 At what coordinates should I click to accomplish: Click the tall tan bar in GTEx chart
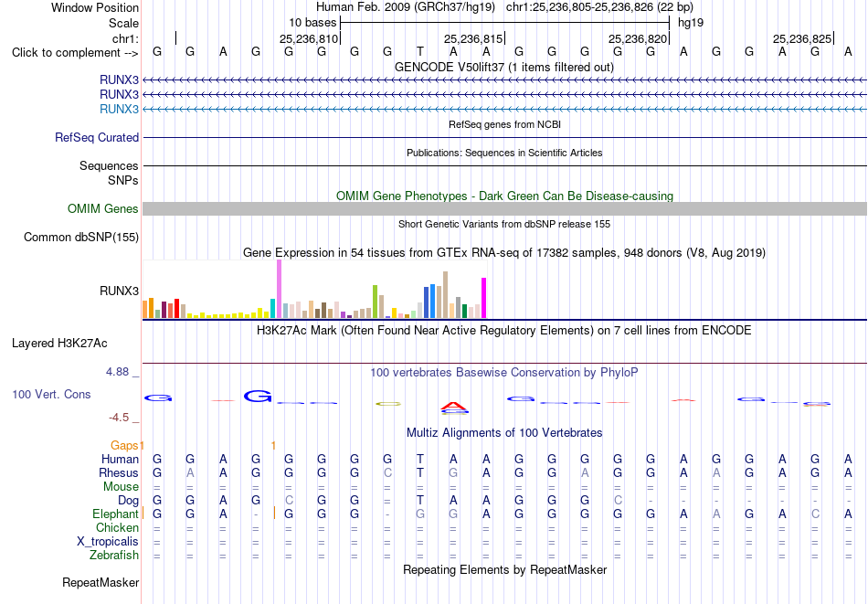[x=445, y=294]
